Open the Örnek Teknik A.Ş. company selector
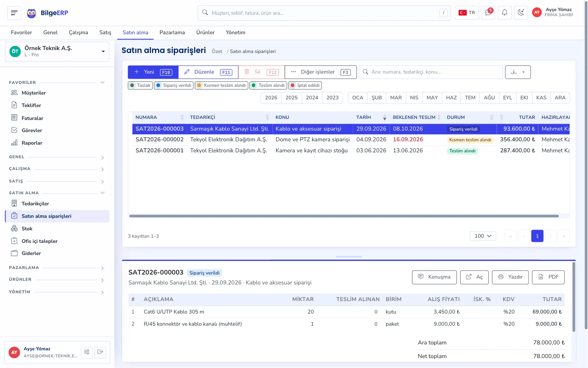588x368 pixels. pos(57,52)
